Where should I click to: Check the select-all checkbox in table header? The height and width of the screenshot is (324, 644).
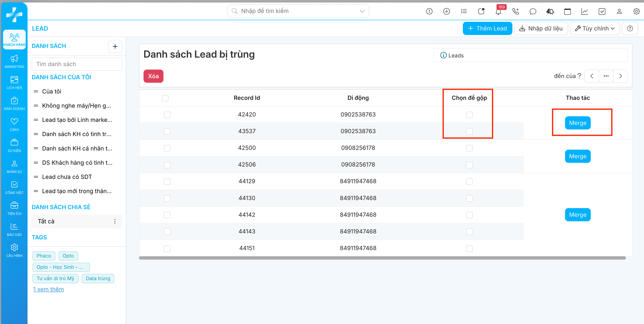pyautogui.click(x=165, y=98)
